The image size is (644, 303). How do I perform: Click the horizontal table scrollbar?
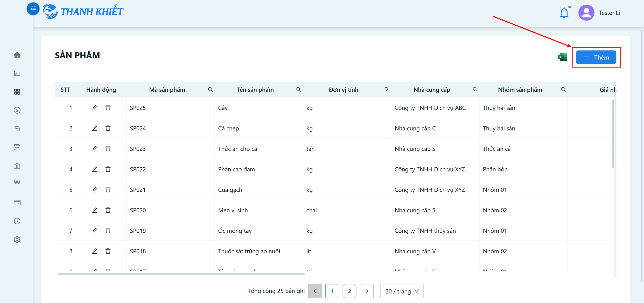pyautogui.click(x=181, y=274)
